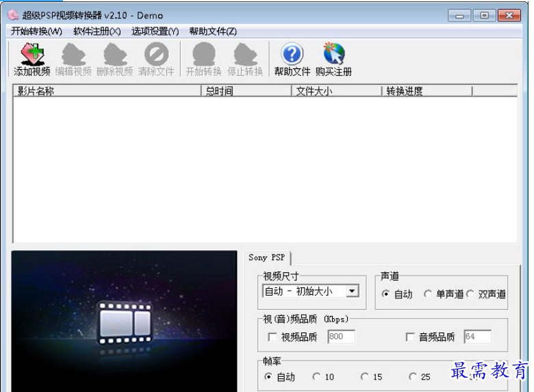This screenshot has height=392, width=534.
Task: Click the film preview thumbnail
Action: coord(125,322)
